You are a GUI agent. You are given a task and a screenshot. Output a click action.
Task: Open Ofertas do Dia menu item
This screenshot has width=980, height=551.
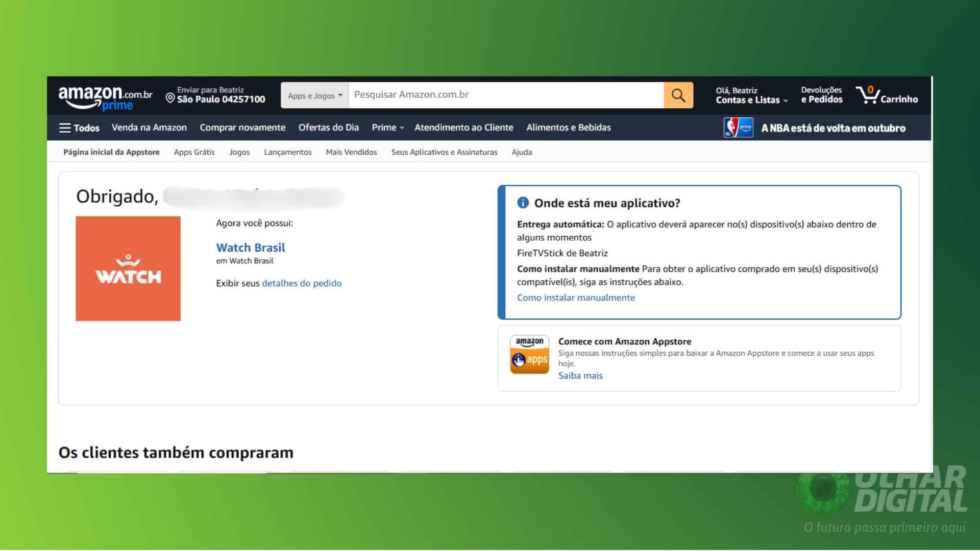pos(329,128)
